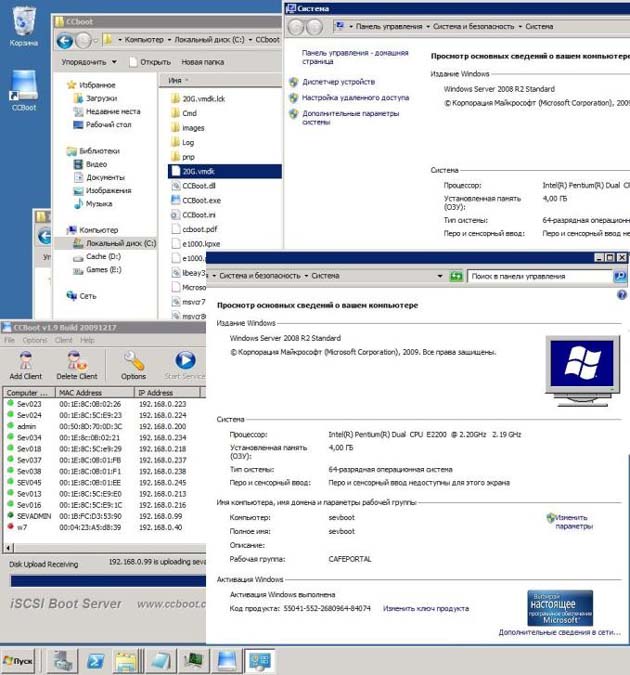Click the refresh button next to address bar
Screen dimensions: 630x675
click(456, 276)
